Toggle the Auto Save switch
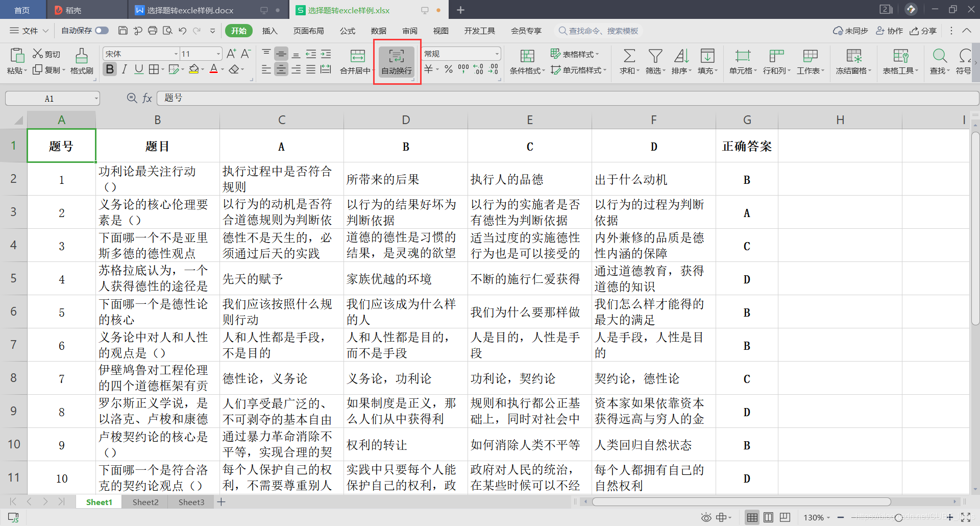 (x=102, y=31)
